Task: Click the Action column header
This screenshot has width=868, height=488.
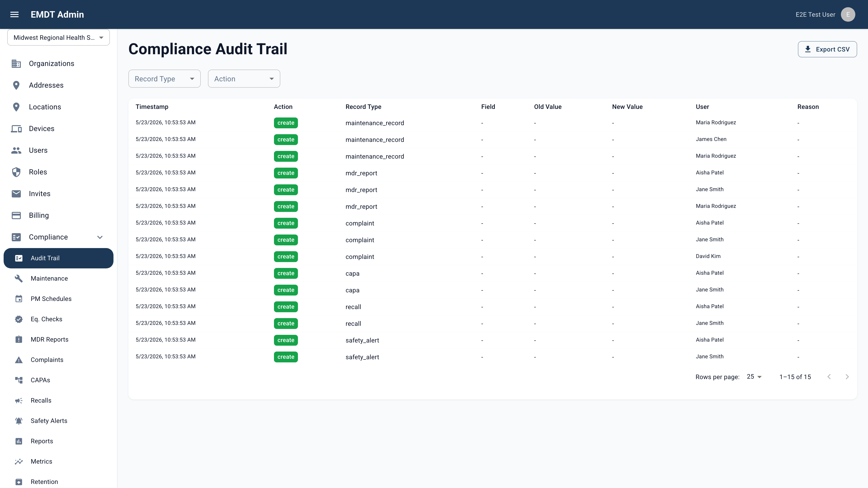Action: coord(283,107)
